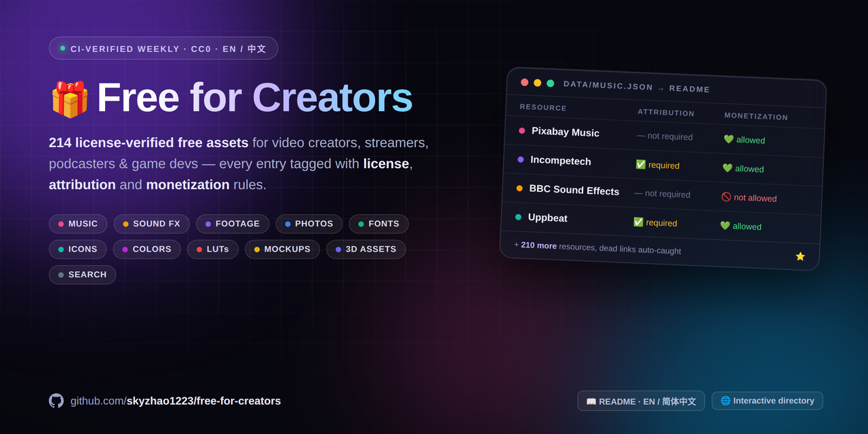Click the Uppbeat resource name
Image resolution: width=868 pixels, height=434 pixels.
(x=548, y=218)
